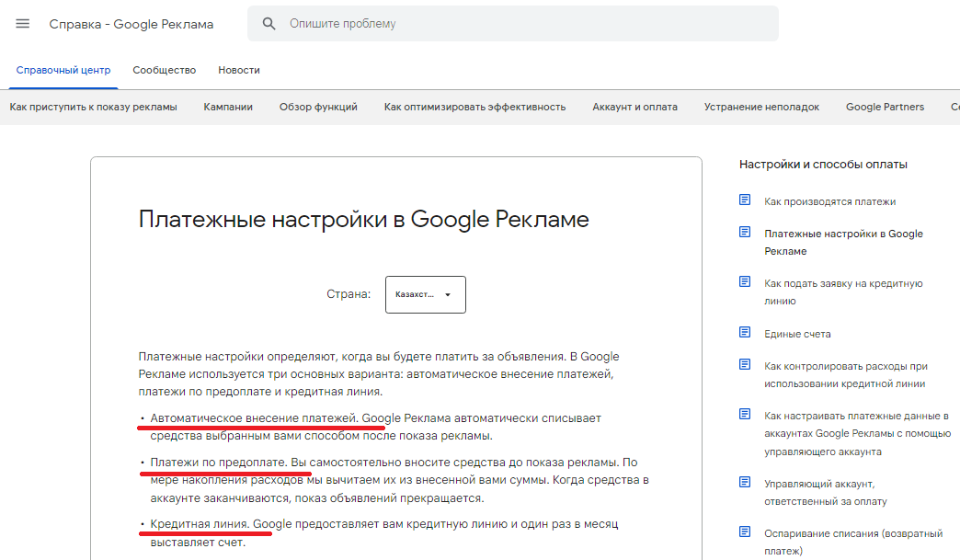Click the 'Автоматическое внесение платежей' bullet text
Viewport: 960px width, 560px height.
pyautogui.click(x=254, y=418)
